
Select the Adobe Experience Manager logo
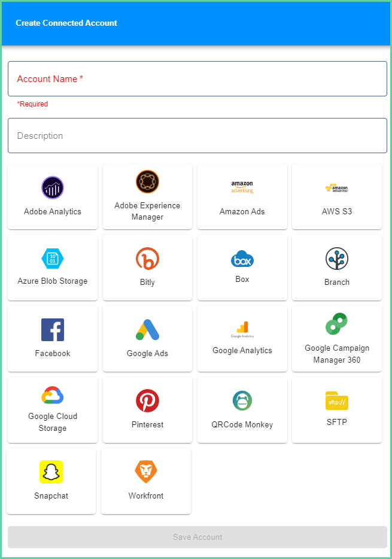tap(147, 181)
